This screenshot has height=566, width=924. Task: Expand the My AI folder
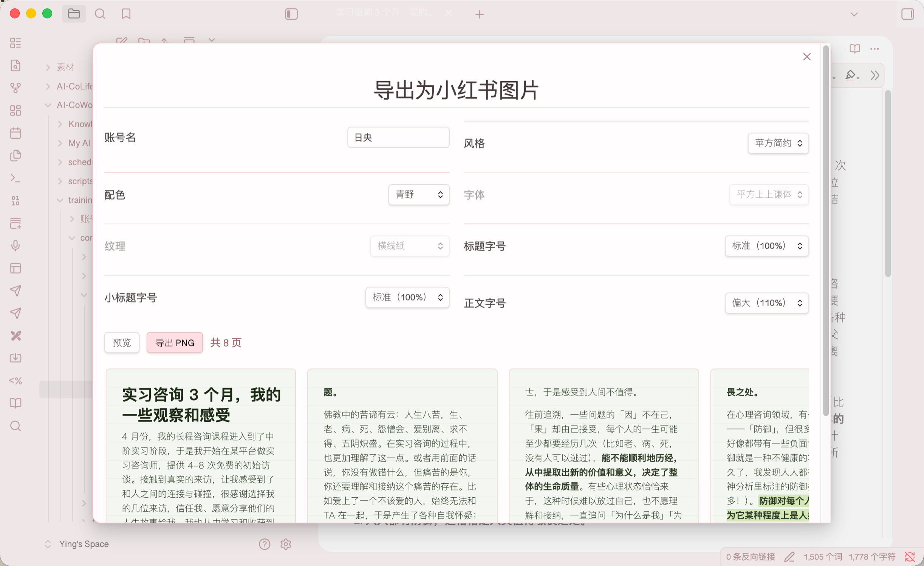pos(60,143)
